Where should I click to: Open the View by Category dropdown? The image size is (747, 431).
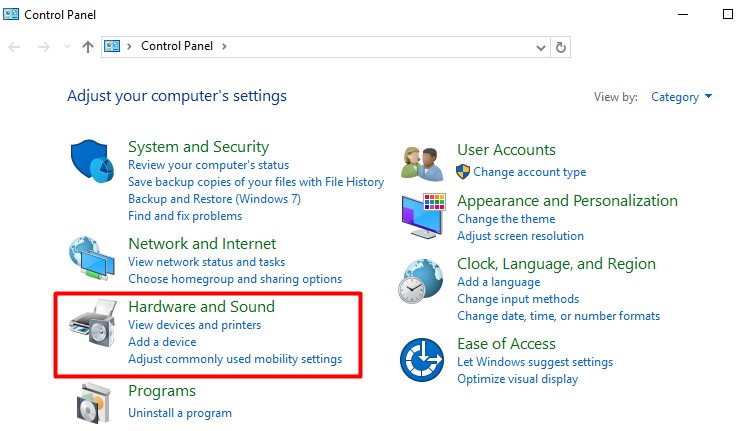682,97
